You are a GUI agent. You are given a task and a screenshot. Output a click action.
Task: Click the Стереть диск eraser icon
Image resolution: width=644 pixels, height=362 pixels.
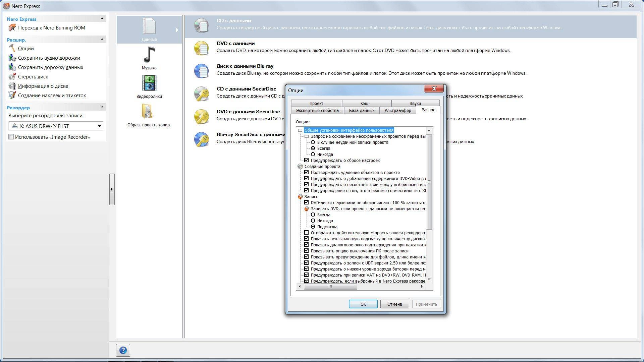[x=12, y=77]
